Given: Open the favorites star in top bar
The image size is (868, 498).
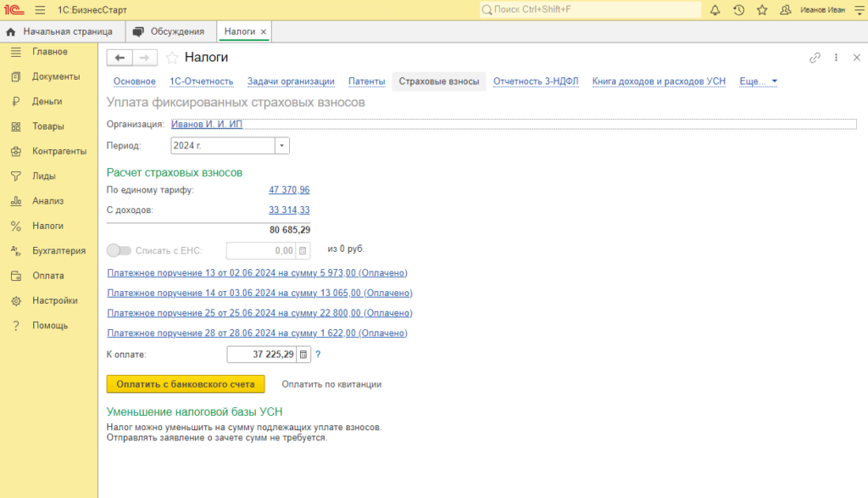Looking at the screenshot, I should point(762,10).
